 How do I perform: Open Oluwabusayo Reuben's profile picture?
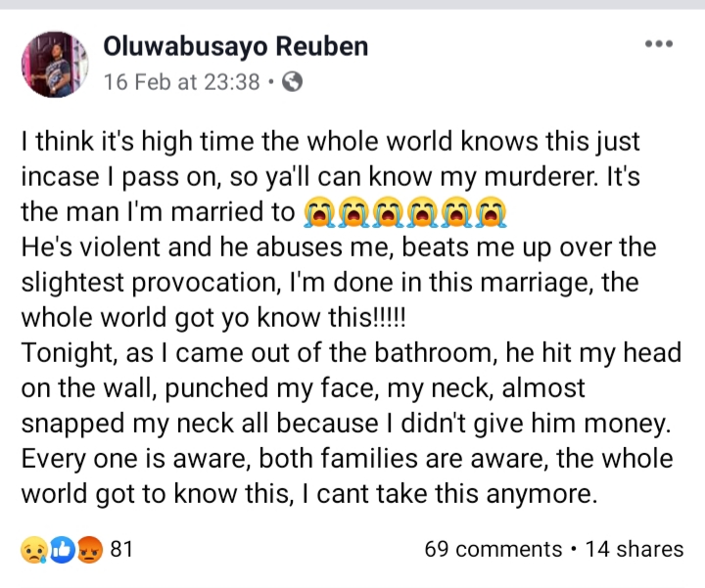tap(55, 65)
